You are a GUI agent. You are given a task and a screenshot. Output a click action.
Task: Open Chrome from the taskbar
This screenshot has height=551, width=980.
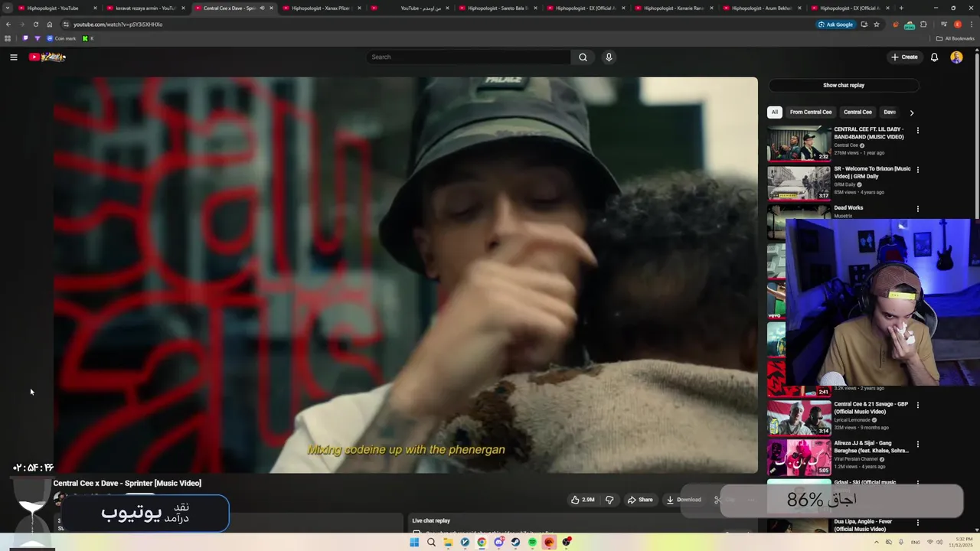[482, 542]
